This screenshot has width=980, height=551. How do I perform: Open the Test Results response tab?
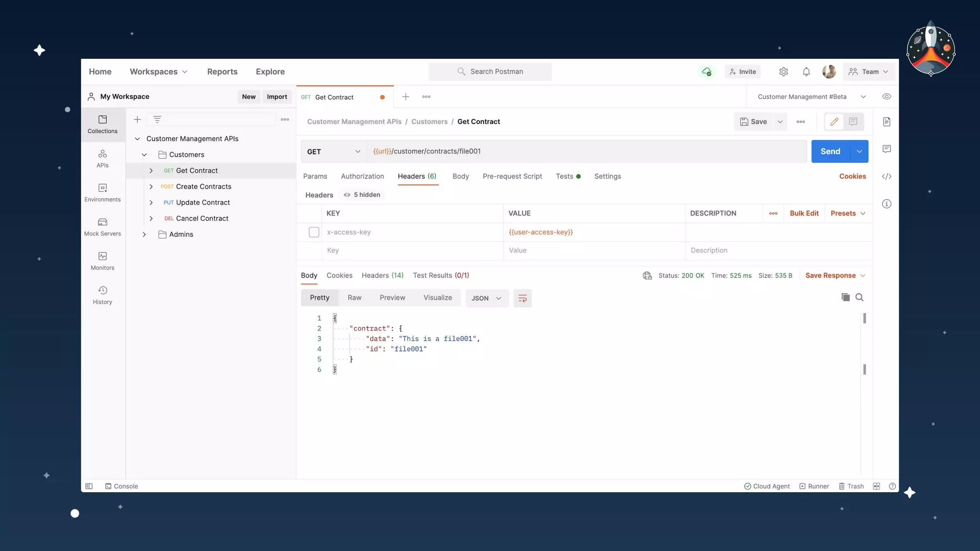click(441, 275)
